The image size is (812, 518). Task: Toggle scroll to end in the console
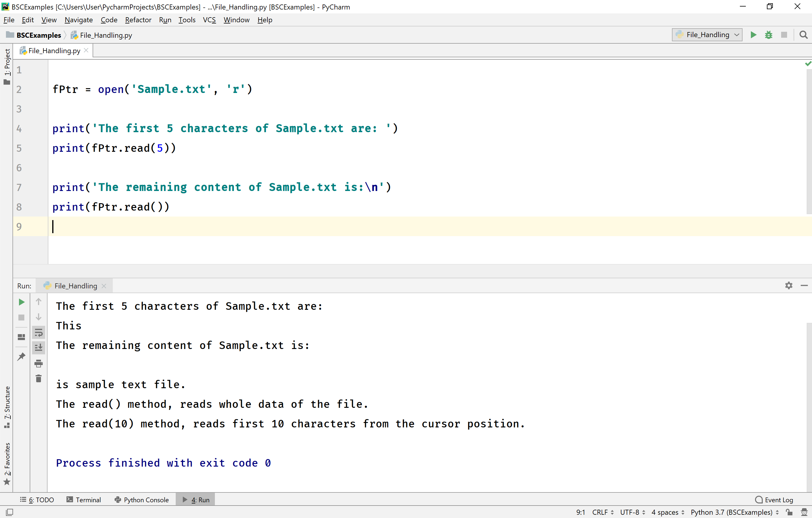click(39, 348)
